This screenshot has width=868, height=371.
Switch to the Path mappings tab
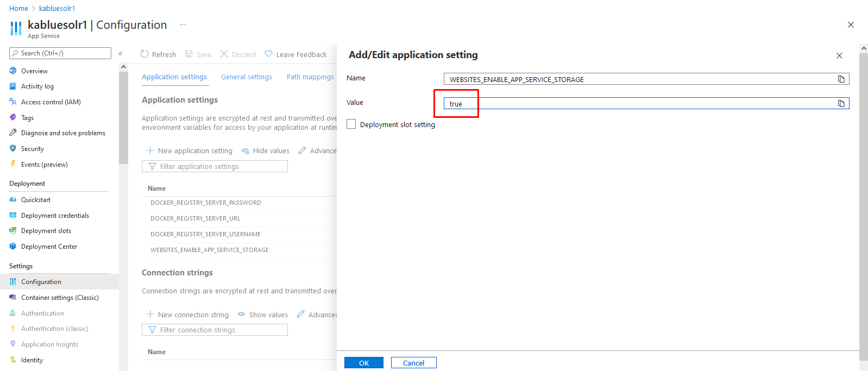coord(310,77)
